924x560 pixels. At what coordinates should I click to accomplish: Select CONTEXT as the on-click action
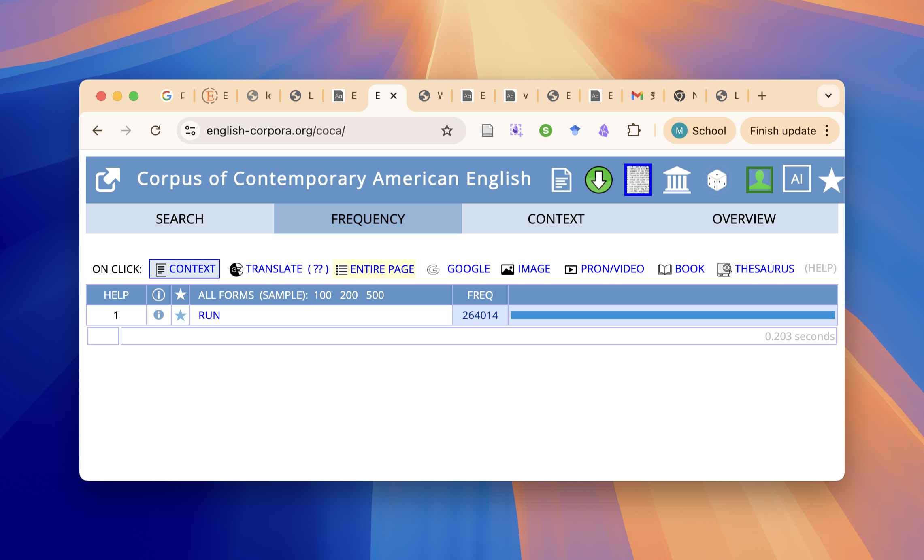tap(185, 269)
